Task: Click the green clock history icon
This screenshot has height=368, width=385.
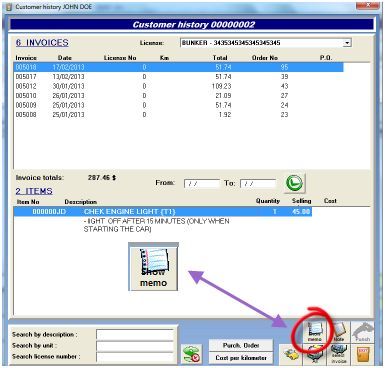Action: click(192, 354)
